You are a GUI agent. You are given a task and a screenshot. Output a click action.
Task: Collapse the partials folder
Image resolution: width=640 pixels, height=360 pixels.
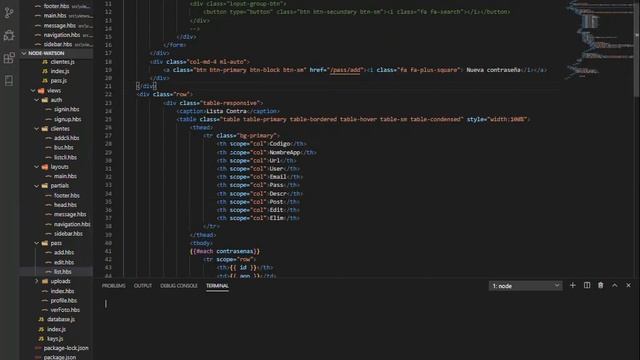point(36,186)
